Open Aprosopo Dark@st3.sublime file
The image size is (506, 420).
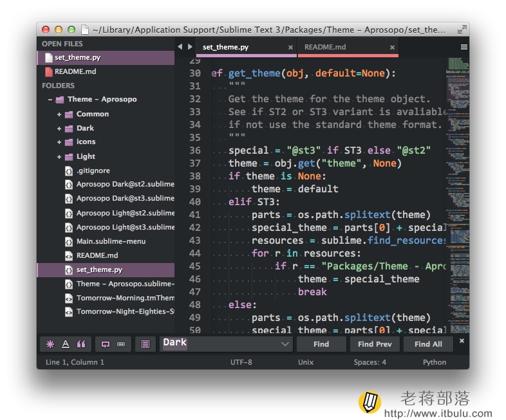(x=125, y=198)
